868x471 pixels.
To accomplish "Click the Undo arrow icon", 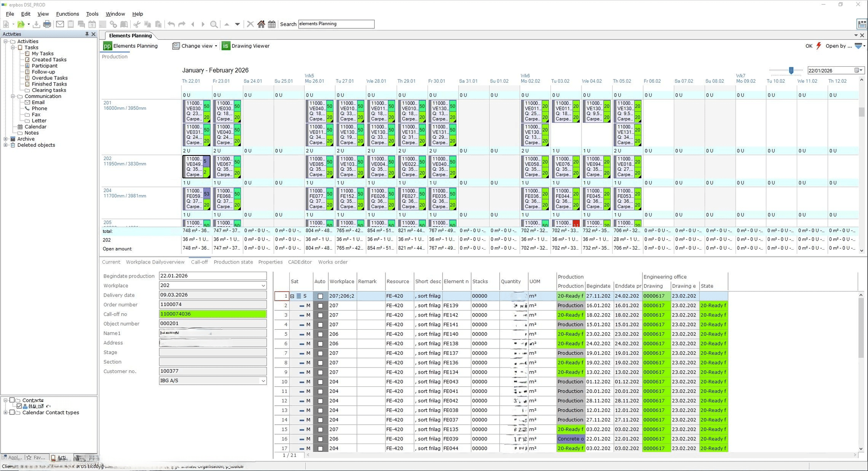I will coord(171,24).
